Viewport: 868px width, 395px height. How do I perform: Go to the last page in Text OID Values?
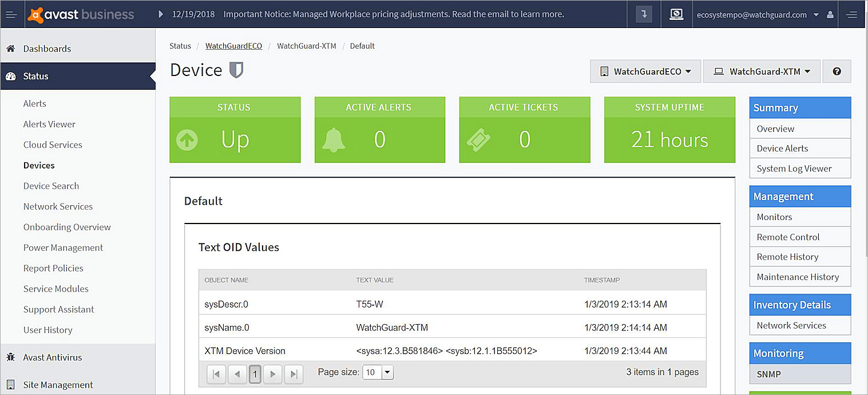tap(294, 374)
